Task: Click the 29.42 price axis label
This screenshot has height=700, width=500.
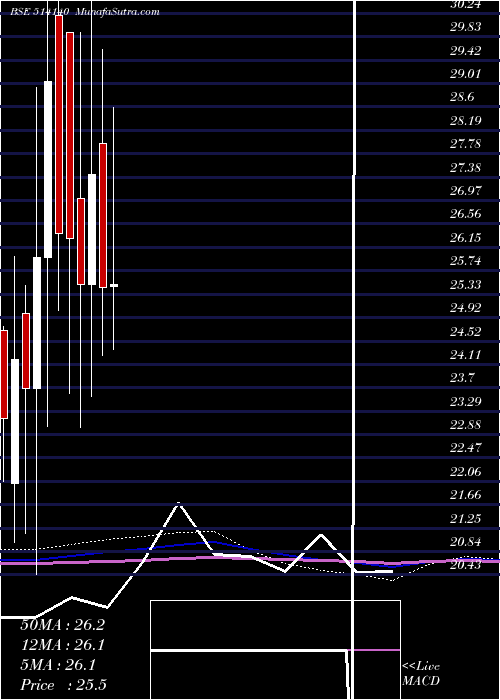Action: pyautogui.click(x=465, y=50)
